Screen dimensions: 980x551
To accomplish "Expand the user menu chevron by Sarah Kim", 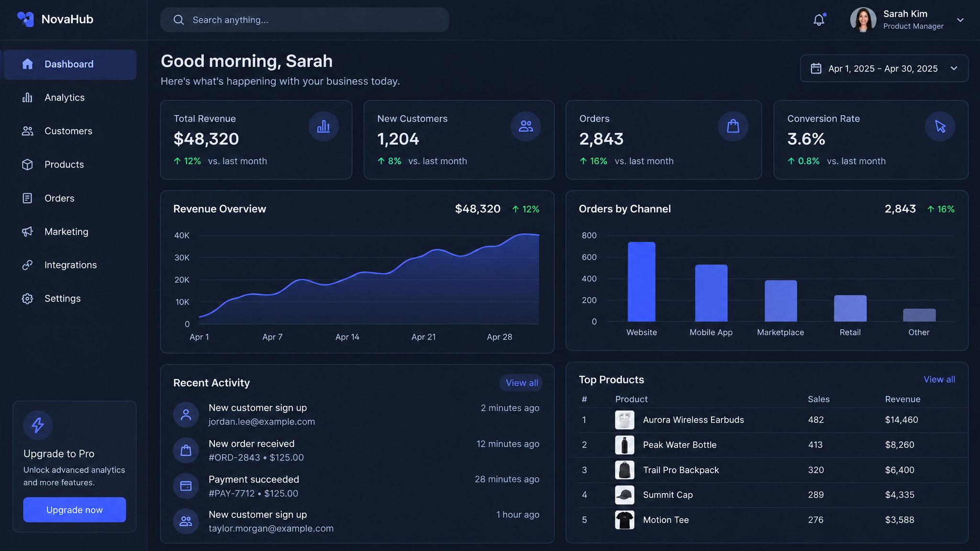I will click(x=960, y=20).
